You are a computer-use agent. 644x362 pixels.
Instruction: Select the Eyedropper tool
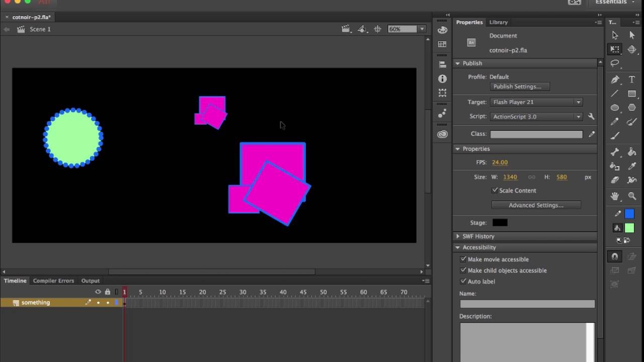pyautogui.click(x=632, y=166)
